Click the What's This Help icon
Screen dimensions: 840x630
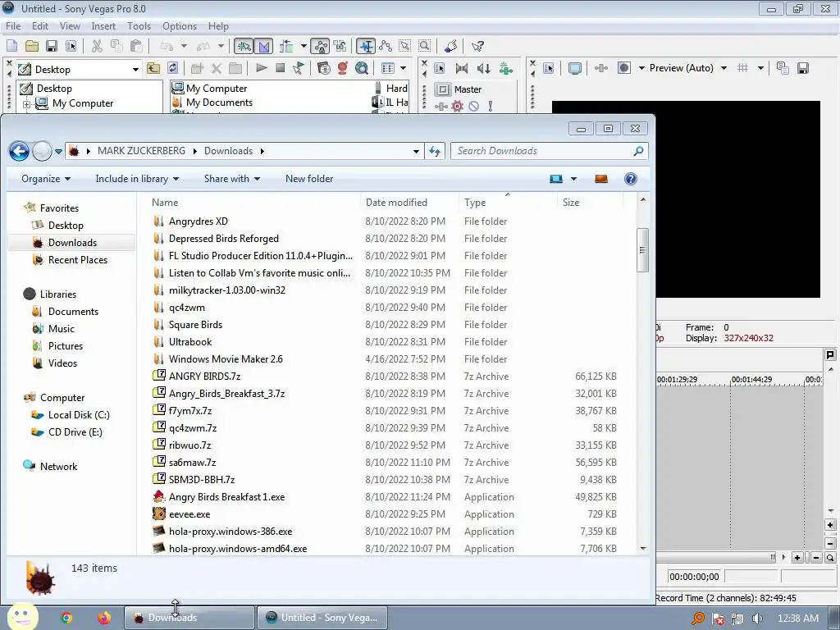[477, 46]
